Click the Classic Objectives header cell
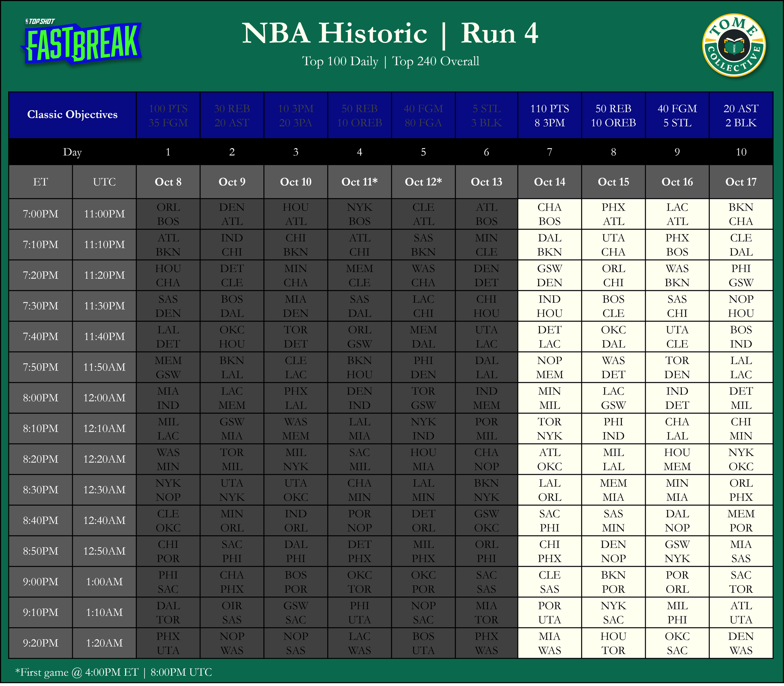 pyautogui.click(x=72, y=115)
